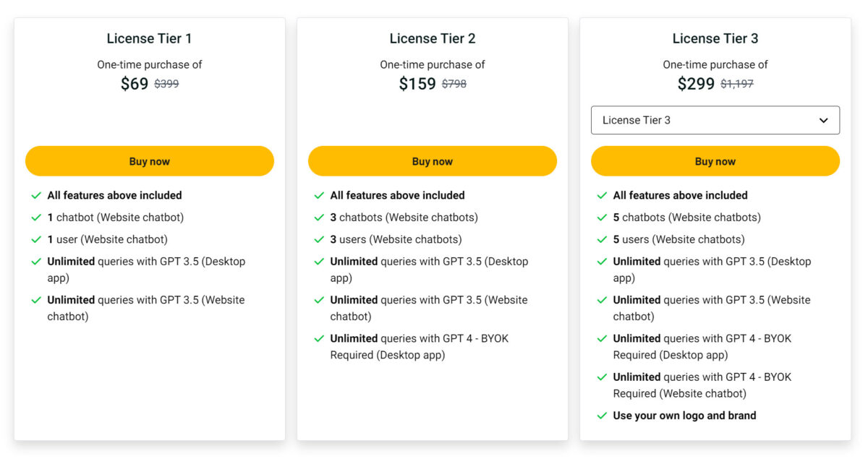Click "Buy now" under License Tier 3
Image resolution: width=868 pixels, height=472 pixels.
point(715,161)
